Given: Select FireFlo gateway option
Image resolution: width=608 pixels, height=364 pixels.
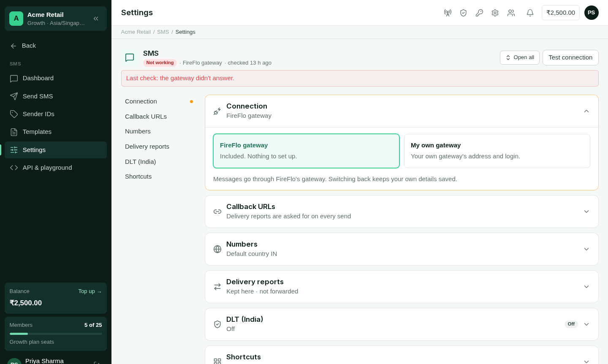Looking at the screenshot, I should [x=306, y=151].
